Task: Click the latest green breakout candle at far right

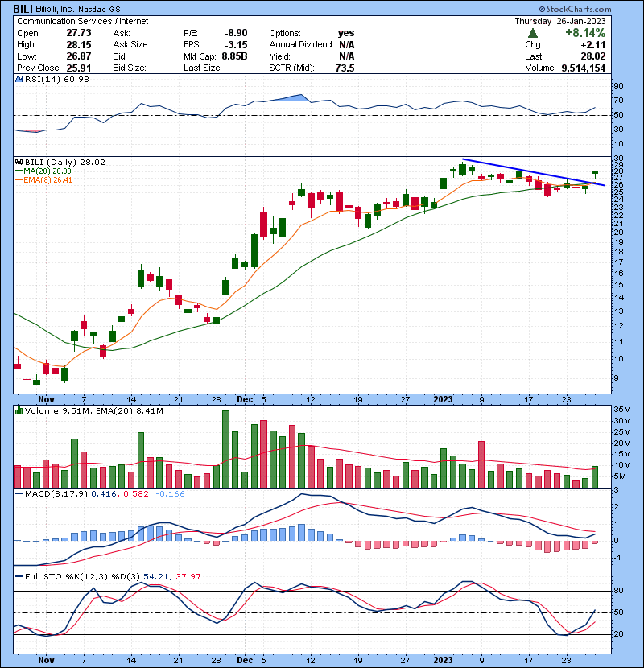Action: click(x=595, y=174)
